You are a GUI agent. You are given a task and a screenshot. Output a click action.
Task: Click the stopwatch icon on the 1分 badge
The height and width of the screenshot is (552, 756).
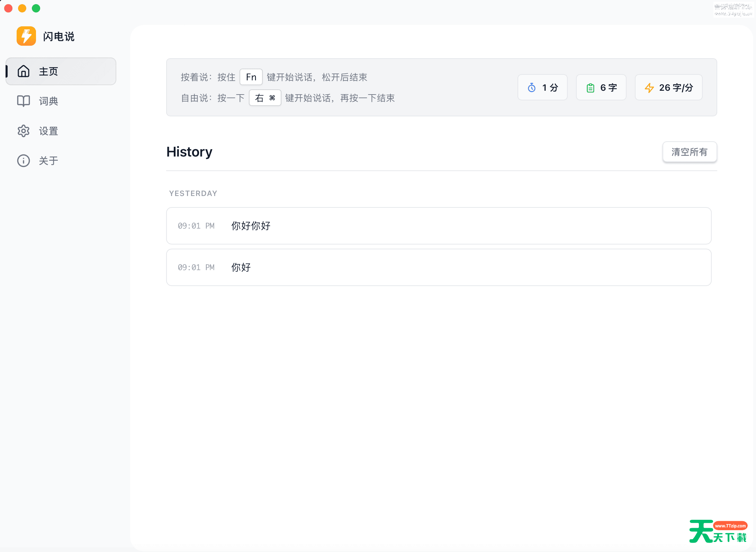(531, 88)
